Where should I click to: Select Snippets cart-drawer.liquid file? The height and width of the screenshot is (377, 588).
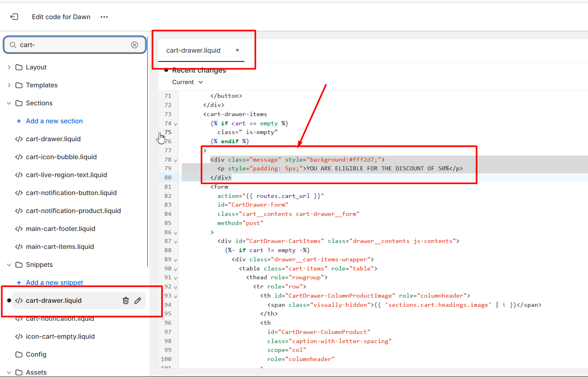coord(53,300)
